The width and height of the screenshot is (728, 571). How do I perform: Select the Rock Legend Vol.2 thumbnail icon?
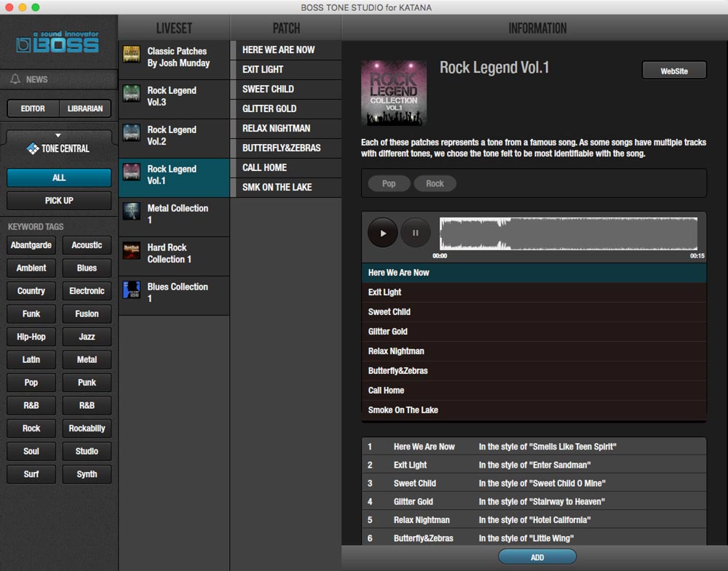(131, 132)
